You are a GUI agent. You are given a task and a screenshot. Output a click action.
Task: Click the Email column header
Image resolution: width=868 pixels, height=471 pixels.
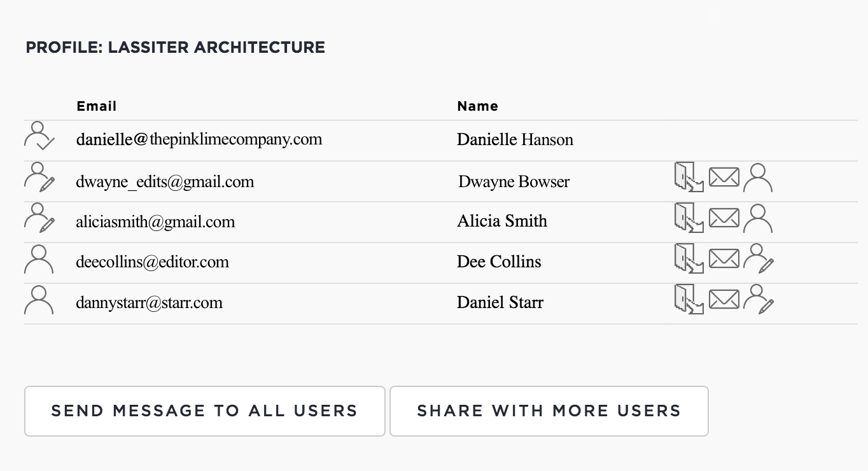tap(97, 106)
